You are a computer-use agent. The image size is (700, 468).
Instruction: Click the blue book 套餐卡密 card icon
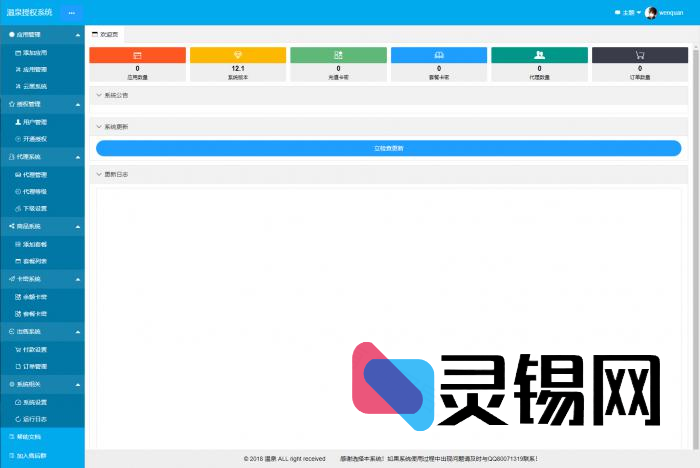click(x=439, y=55)
